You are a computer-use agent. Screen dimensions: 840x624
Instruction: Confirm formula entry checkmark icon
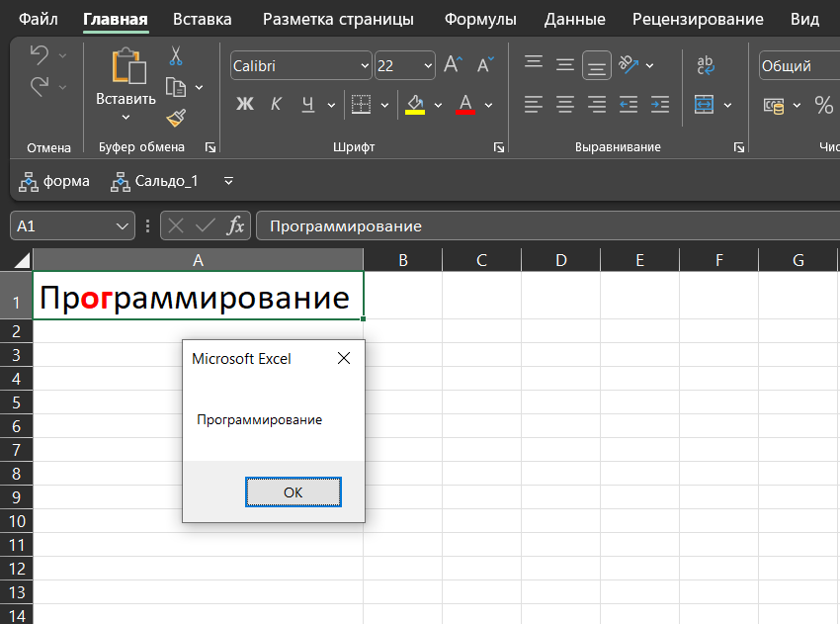206,225
